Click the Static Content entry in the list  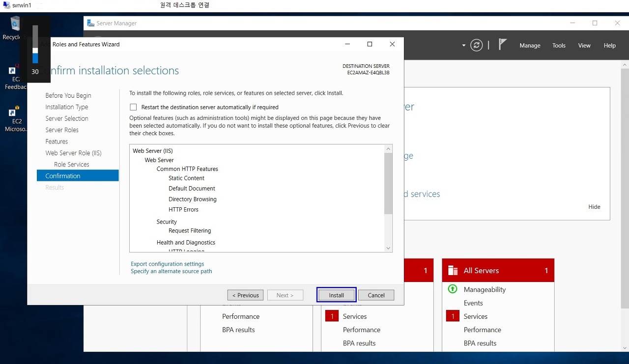[x=186, y=178]
